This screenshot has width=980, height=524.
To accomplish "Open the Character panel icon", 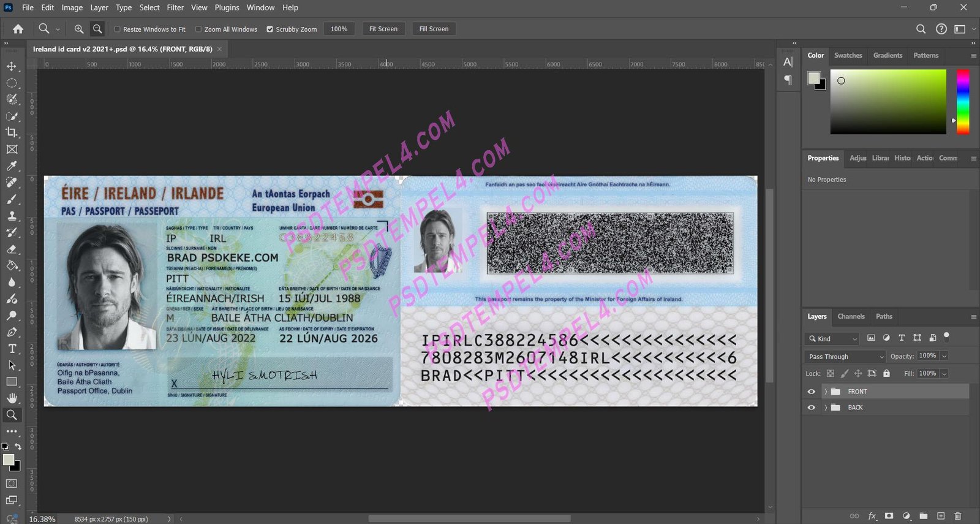I will point(788,62).
